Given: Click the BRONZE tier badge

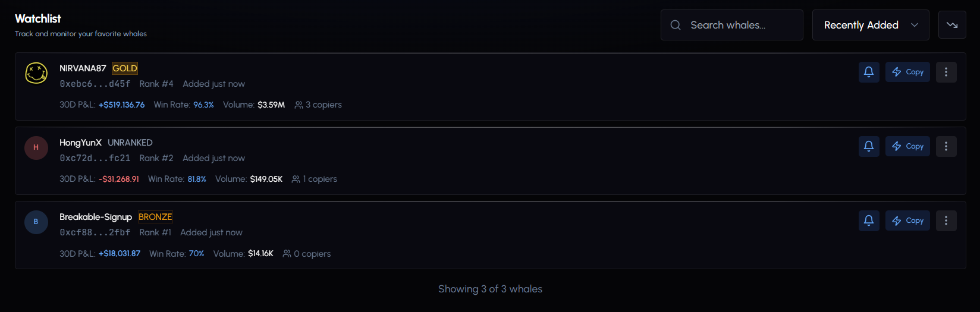Looking at the screenshot, I should [x=155, y=217].
